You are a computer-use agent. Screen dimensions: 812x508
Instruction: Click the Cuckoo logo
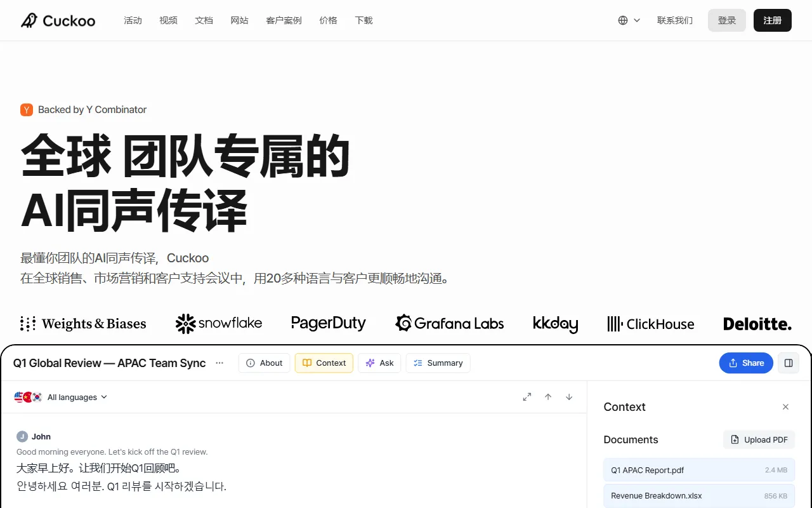point(58,20)
